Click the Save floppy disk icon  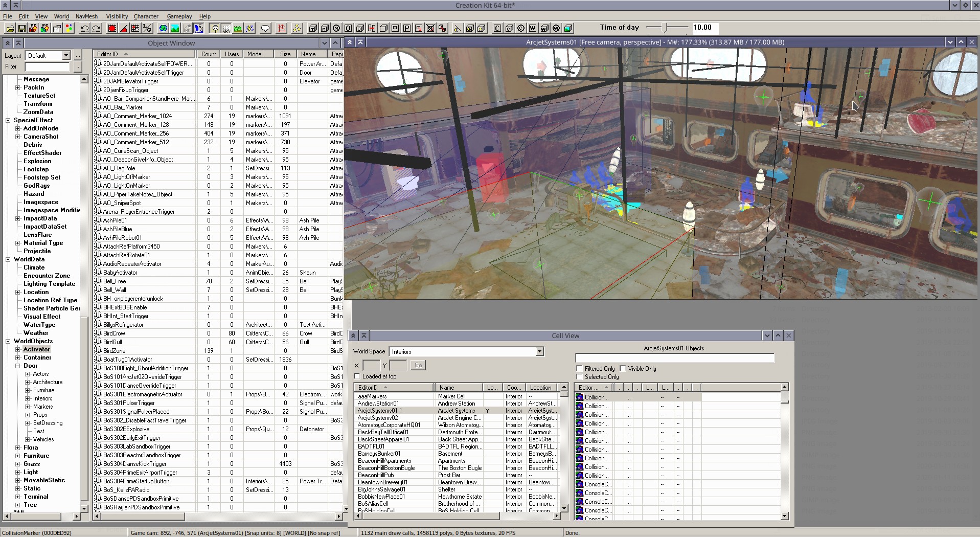point(22,28)
